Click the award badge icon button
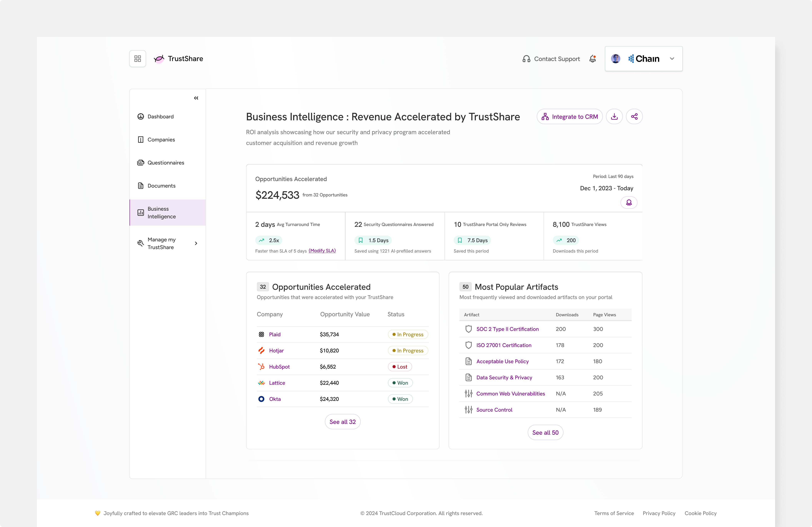Screen dimensions: 812x527 [x=629, y=203]
